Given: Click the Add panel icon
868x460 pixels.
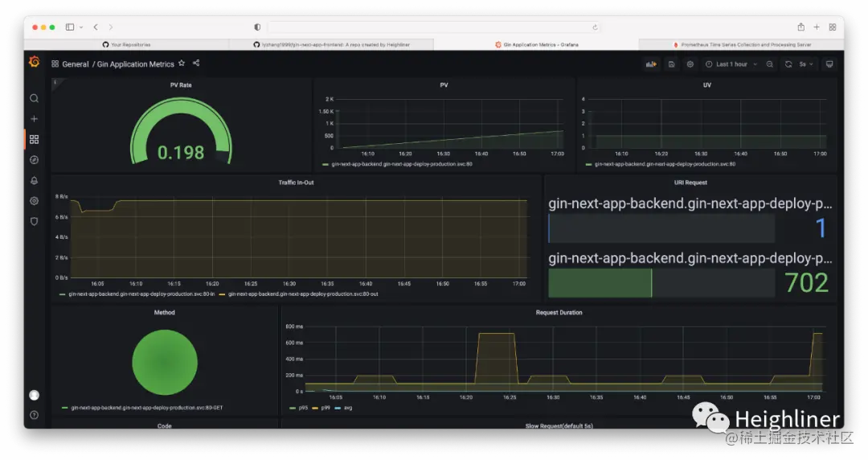Looking at the screenshot, I should [651, 64].
